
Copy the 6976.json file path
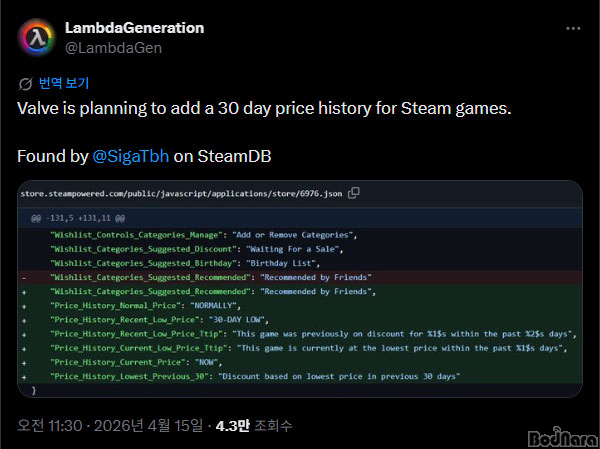[x=354, y=192]
